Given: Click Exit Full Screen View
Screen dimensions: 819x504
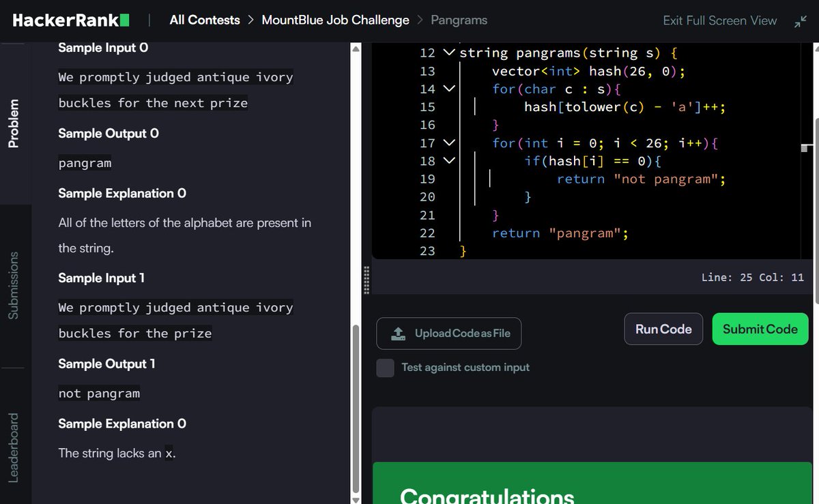Looking at the screenshot, I should (x=720, y=21).
